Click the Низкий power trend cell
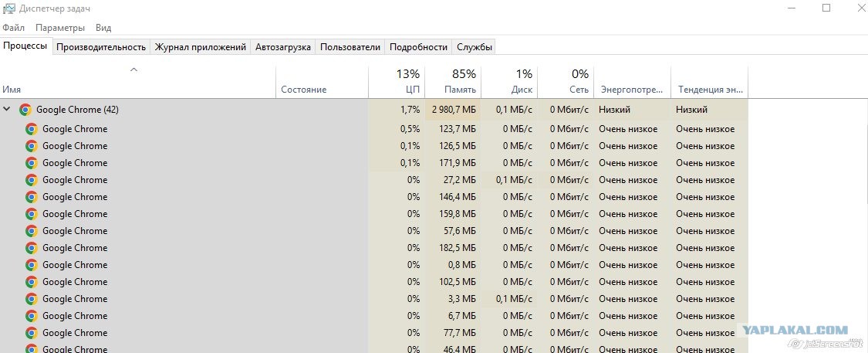 (710, 110)
